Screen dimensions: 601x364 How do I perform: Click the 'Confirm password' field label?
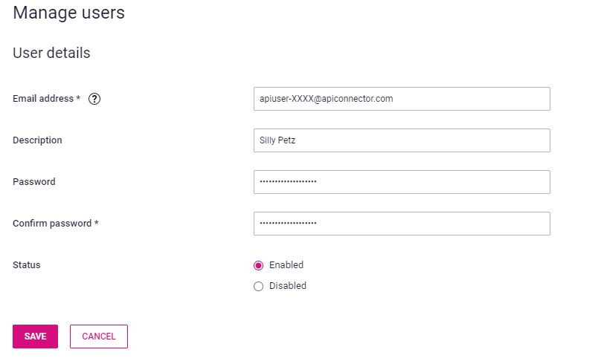pyautogui.click(x=52, y=224)
